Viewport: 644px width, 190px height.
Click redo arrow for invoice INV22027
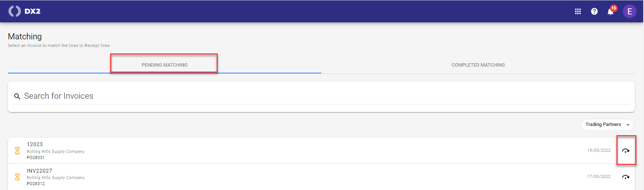[x=626, y=177]
